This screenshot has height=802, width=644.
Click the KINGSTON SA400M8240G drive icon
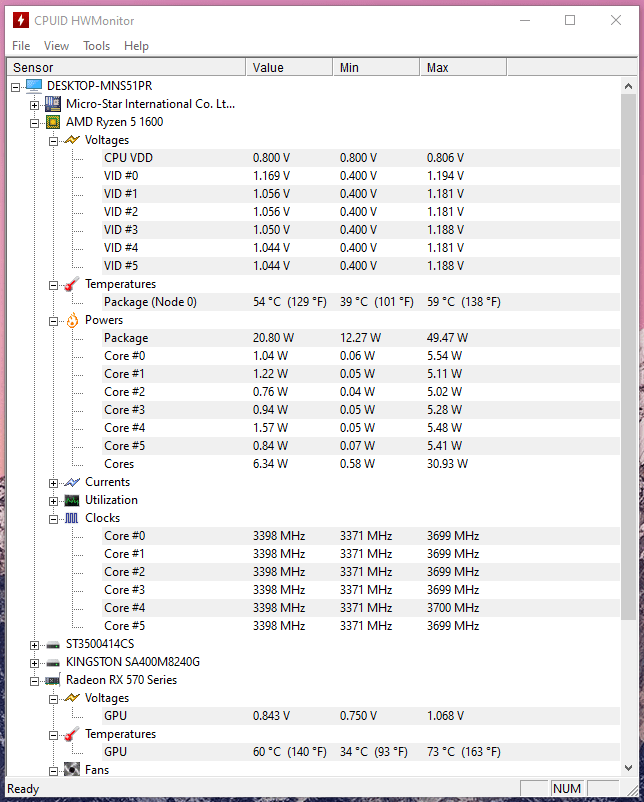53,663
